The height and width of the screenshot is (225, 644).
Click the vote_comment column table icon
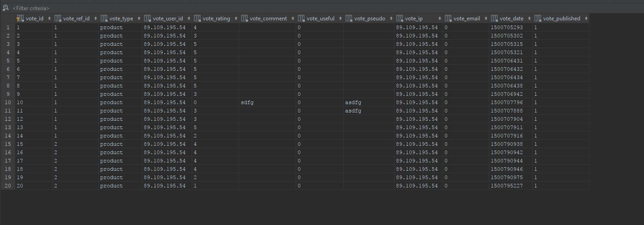point(244,19)
